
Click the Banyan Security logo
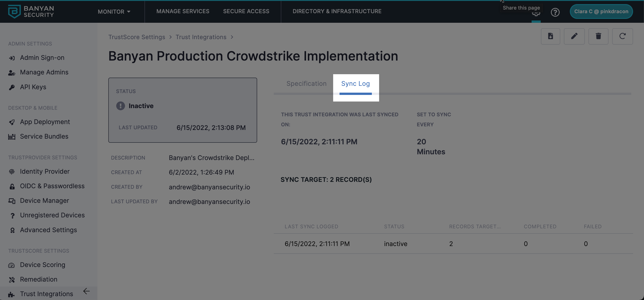(31, 12)
